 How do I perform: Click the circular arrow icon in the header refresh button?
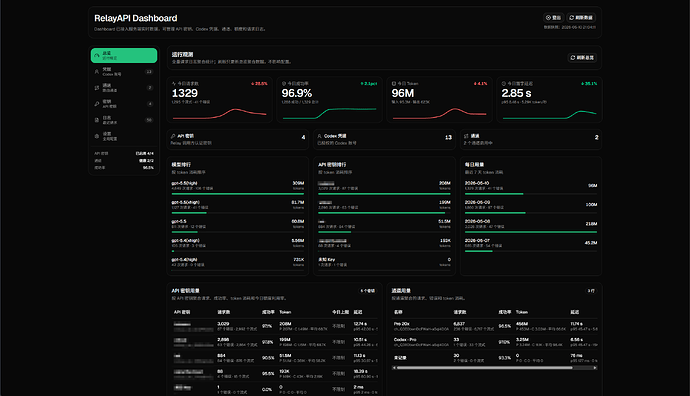coord(572,18)
